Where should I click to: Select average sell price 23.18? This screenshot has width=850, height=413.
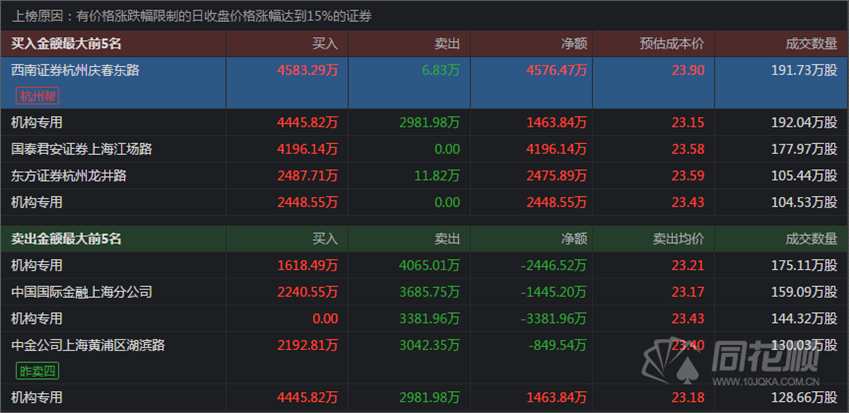688,397
